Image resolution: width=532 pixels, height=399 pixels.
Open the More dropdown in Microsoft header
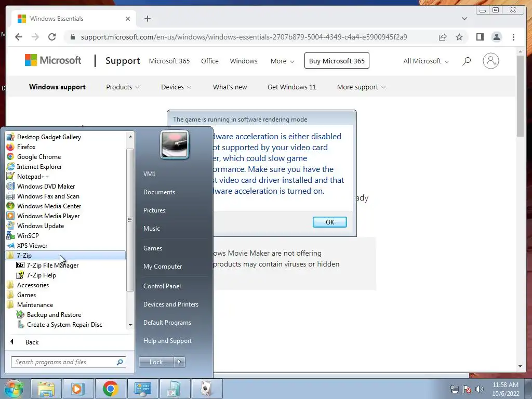(x=282, y=61)
